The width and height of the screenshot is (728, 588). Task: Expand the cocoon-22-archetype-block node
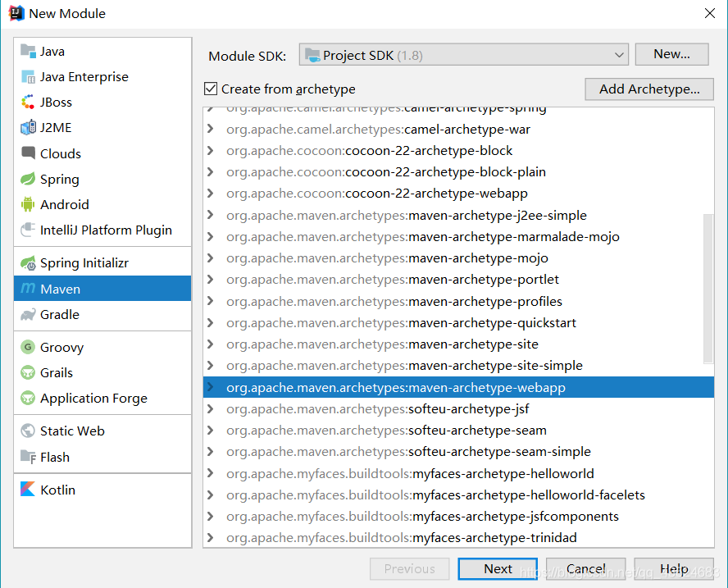(x=211, y=150)
